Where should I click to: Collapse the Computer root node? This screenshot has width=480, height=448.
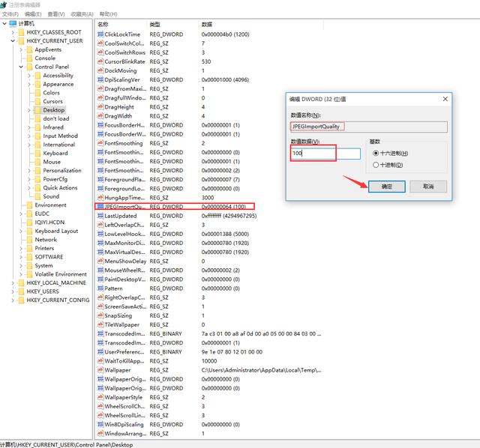pos(4,23)
